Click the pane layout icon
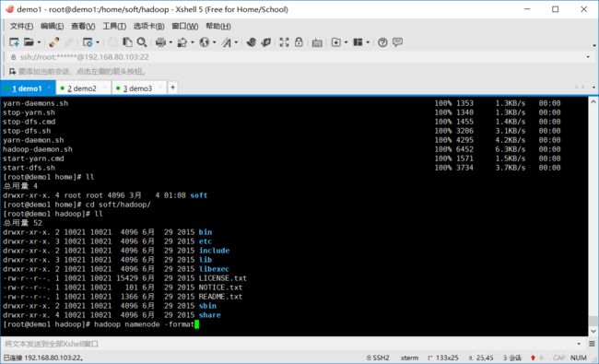The image size is (599, 364). coord(358,42)
